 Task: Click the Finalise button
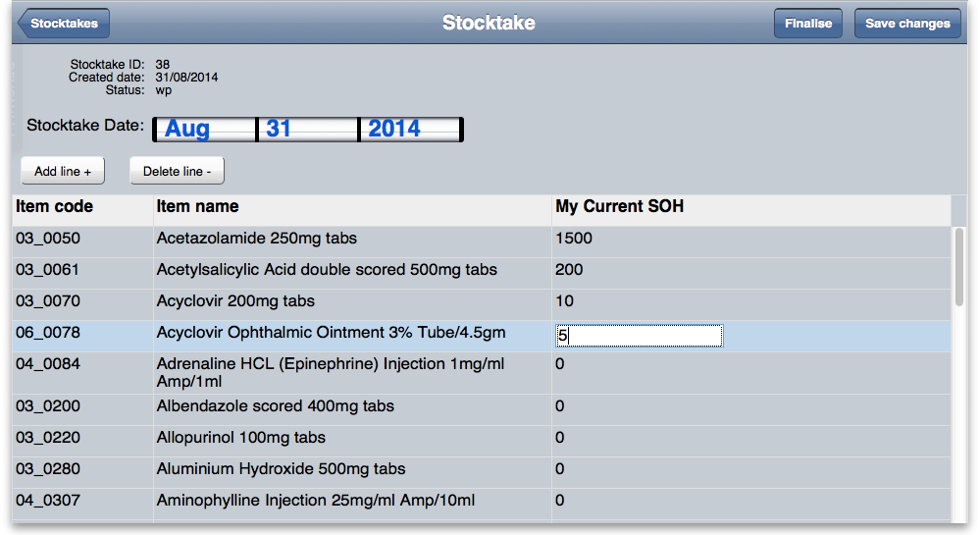(807, 24)
